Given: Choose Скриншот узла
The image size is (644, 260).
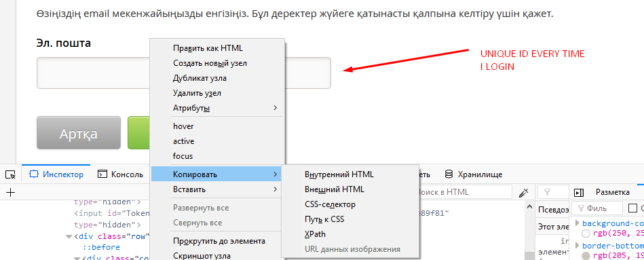Looking at the screenshot, I should pos(218,255).
